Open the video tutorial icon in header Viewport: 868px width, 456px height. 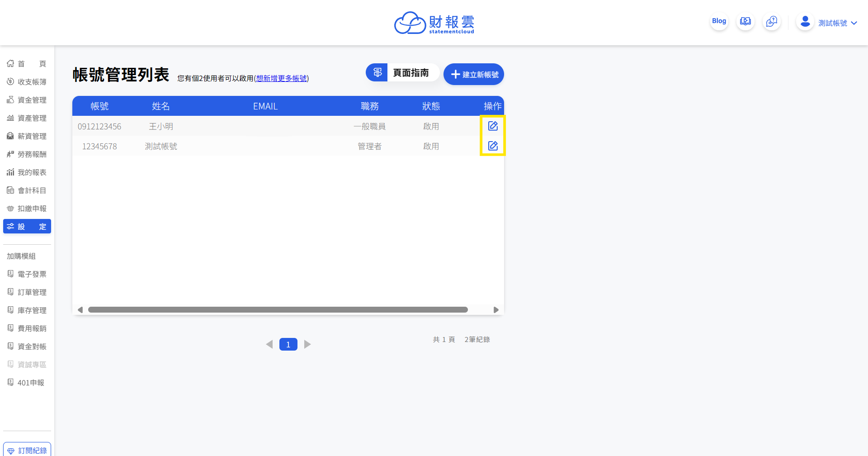[x=745, y=21]
